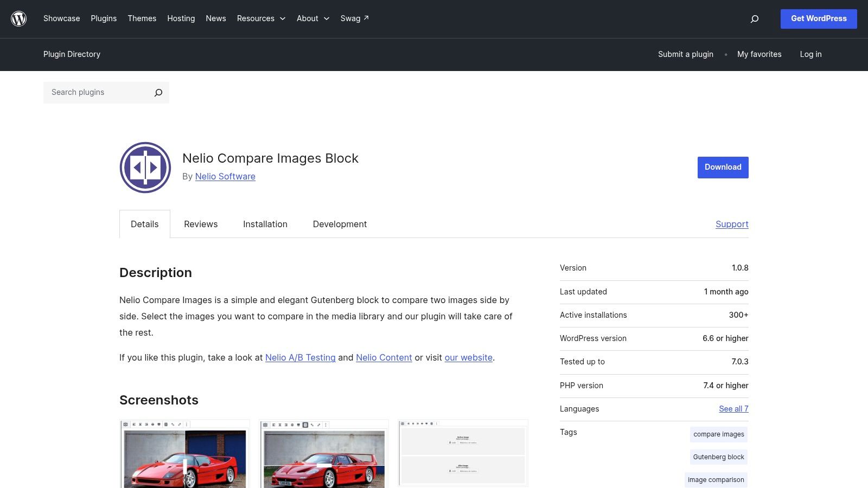868x488 pixels.
Task: Open the Nelio Content link
Action: tap(384, 358)
